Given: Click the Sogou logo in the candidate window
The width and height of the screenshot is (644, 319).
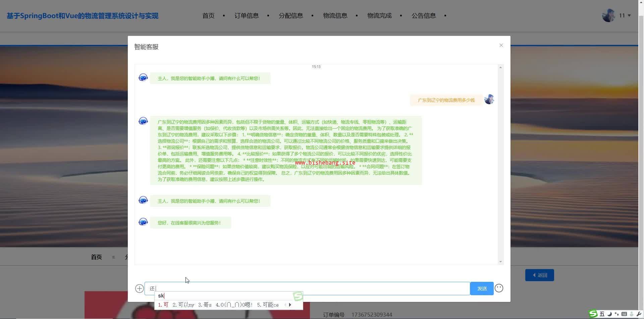Looking at the screenshot, I should coord(298,296).
